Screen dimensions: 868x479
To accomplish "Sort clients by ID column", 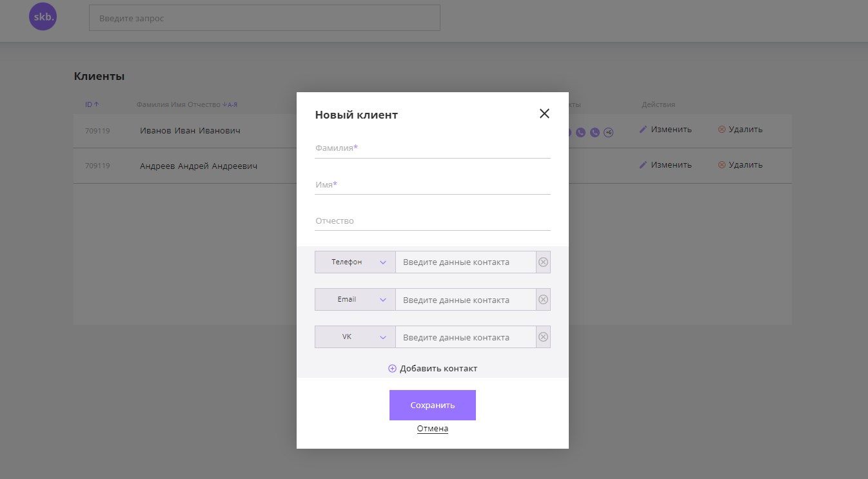I will click(x=92, y=104).
